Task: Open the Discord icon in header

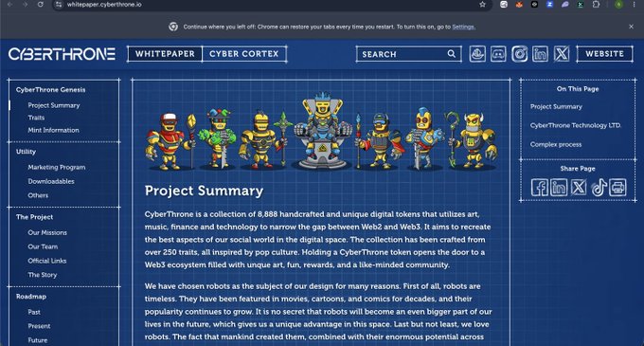Action: click(x=498, y=54)
